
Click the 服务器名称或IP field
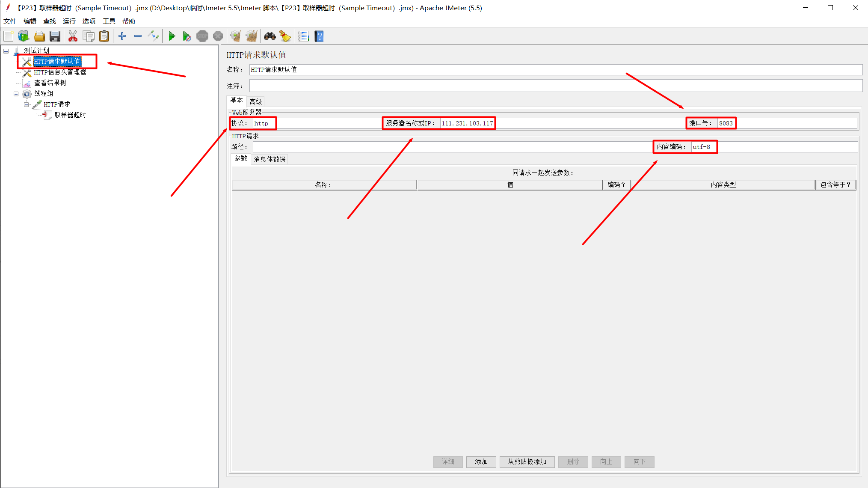coord(563,123)
